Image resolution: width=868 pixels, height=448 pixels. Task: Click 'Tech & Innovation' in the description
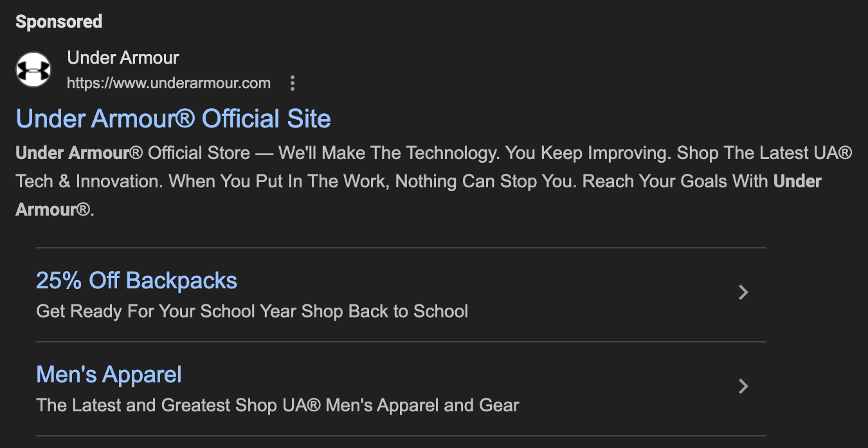87,182
